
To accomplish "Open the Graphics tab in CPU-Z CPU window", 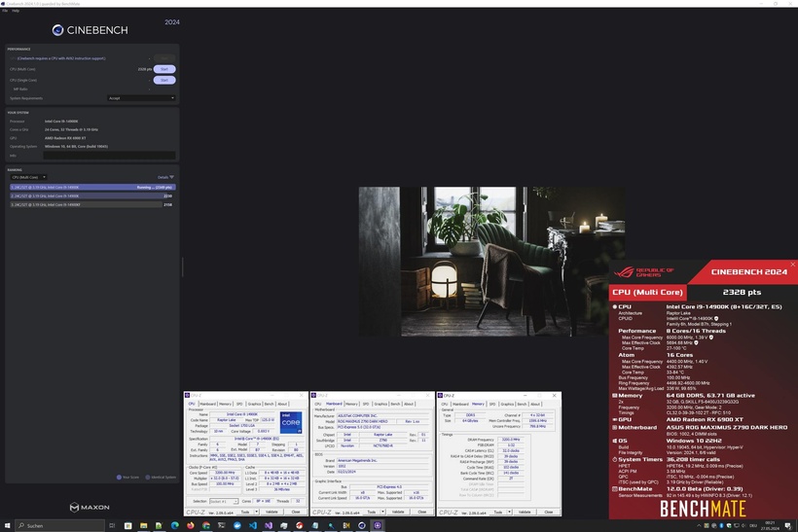I will click(254, 404).
